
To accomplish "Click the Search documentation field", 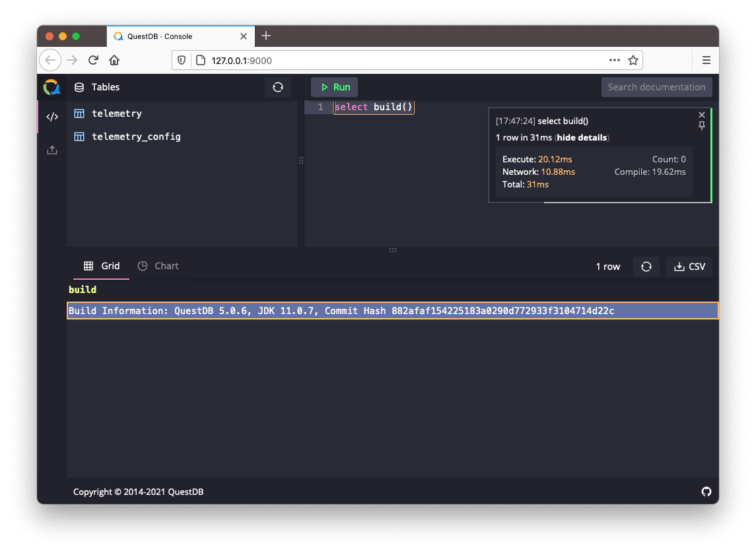I will coord(656,87).
